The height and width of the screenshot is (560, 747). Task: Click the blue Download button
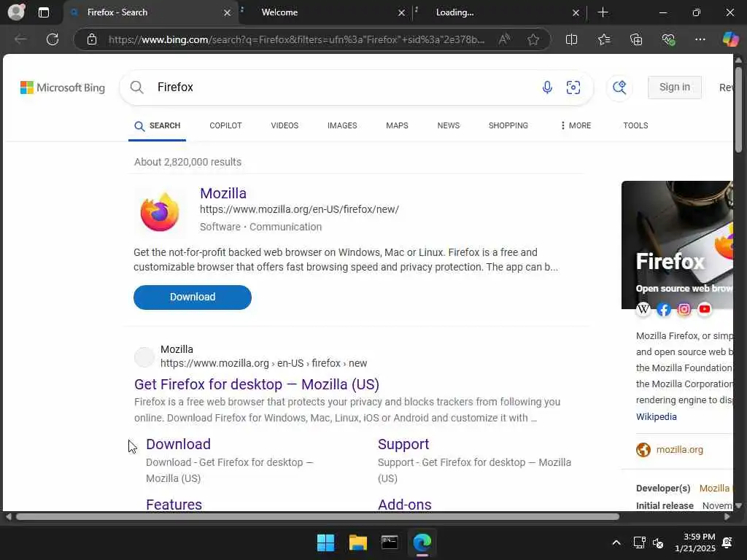click(x=193, y=297)
